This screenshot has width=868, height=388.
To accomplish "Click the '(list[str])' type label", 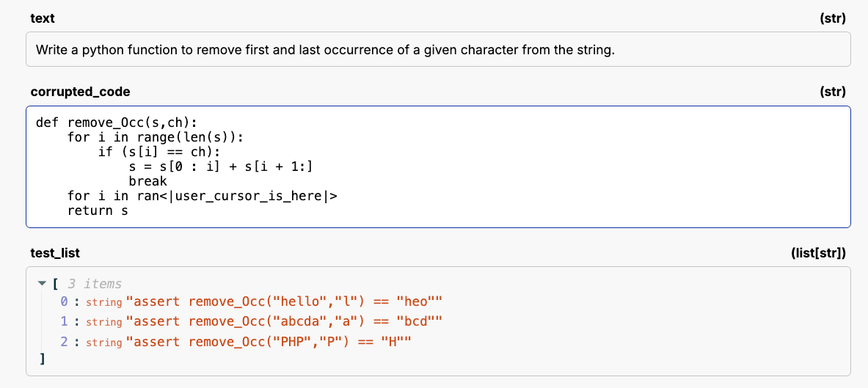I will click(x=819, y=253).
